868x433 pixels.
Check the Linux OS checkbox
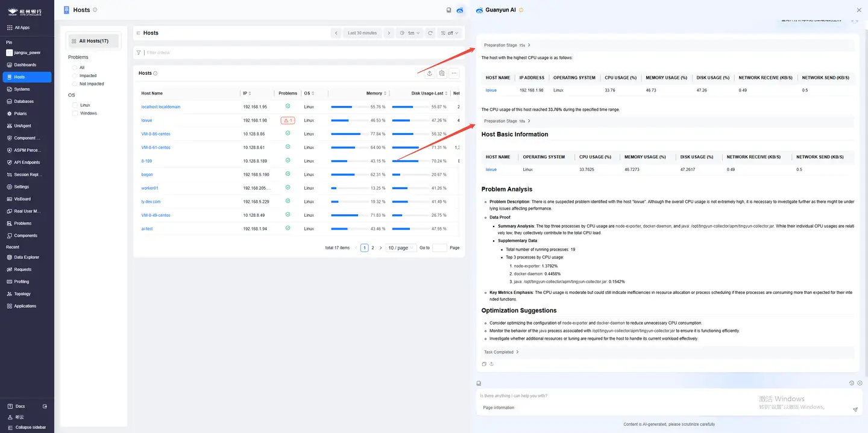75,105
